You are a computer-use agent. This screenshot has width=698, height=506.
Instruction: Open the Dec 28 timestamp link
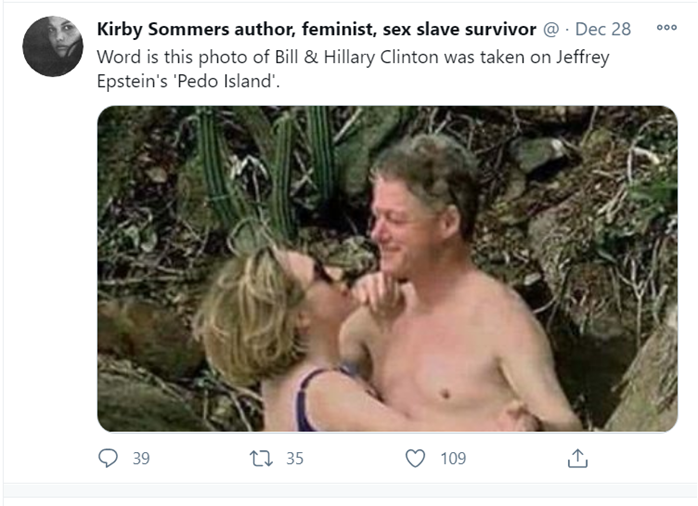(x=604, y=29)
